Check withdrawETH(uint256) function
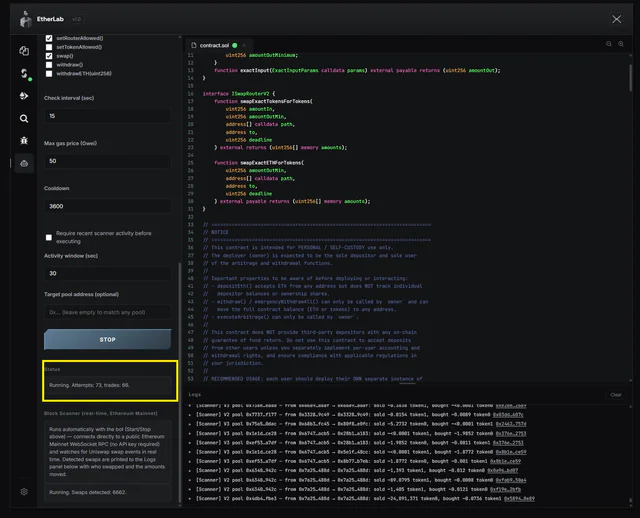The width and height of the screenshot is (640, 518). (x=49, y=74)
